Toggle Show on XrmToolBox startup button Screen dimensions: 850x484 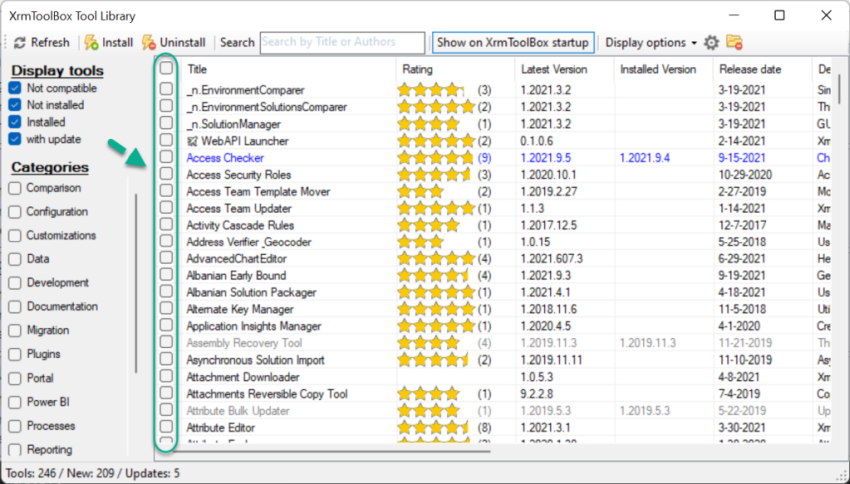tap(513, 42)
